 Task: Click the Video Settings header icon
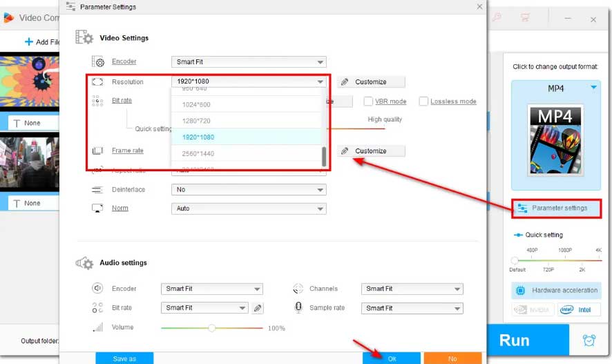[84, 37]
